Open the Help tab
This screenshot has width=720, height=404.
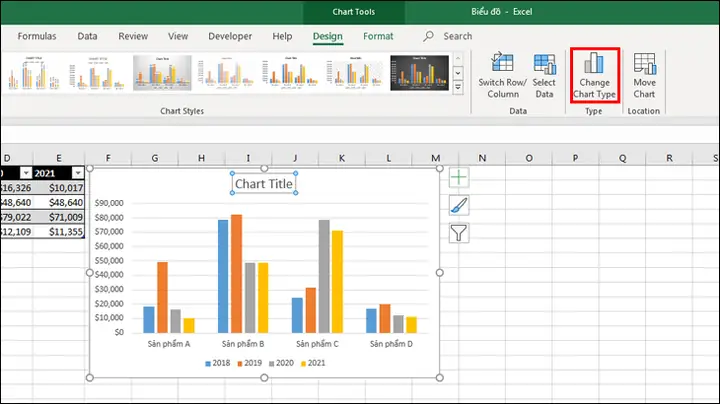coord(282,36)
